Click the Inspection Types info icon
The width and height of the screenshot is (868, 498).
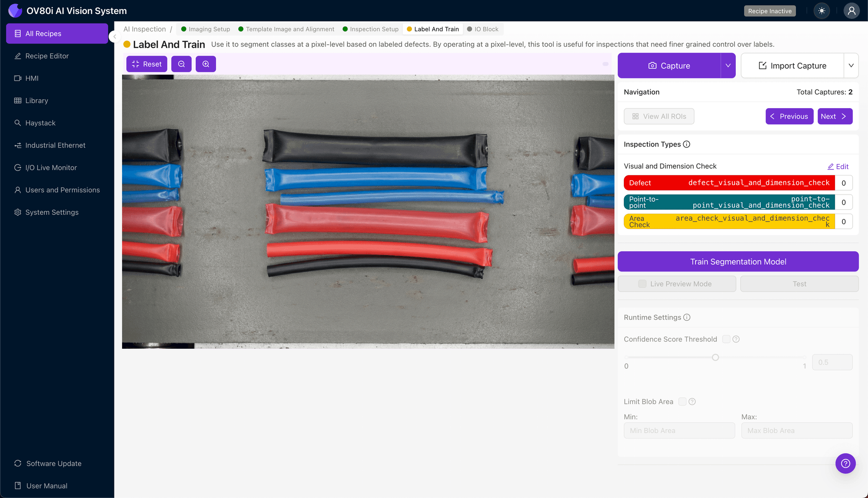coord(687,144)
